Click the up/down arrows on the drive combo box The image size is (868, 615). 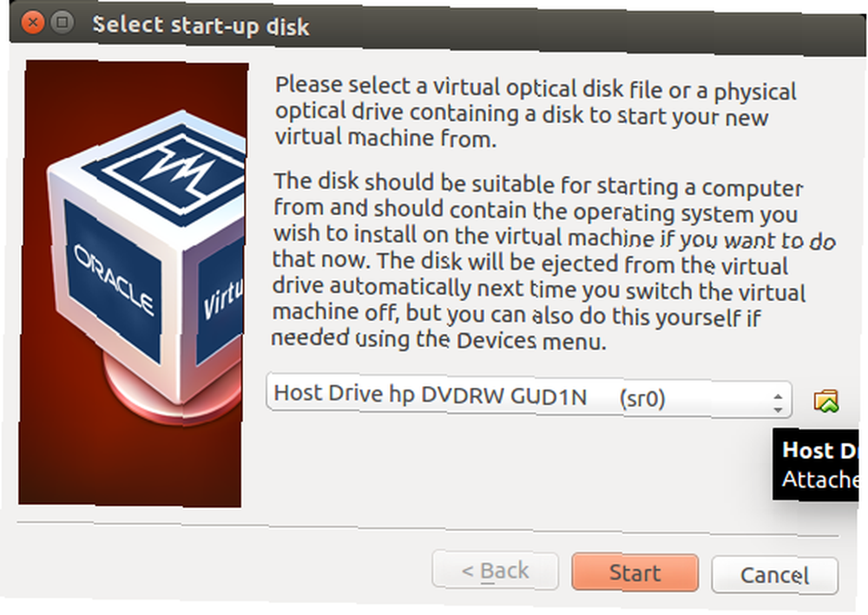pyautogui.click(x=778, y=403)
